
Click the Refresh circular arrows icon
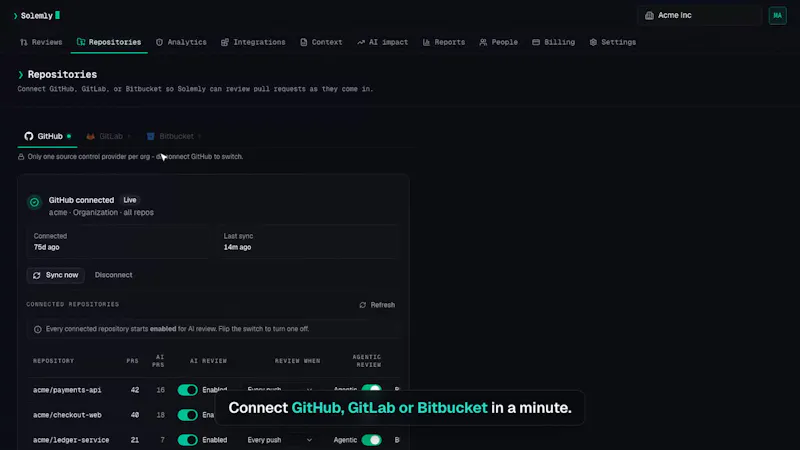coord(363,305)
